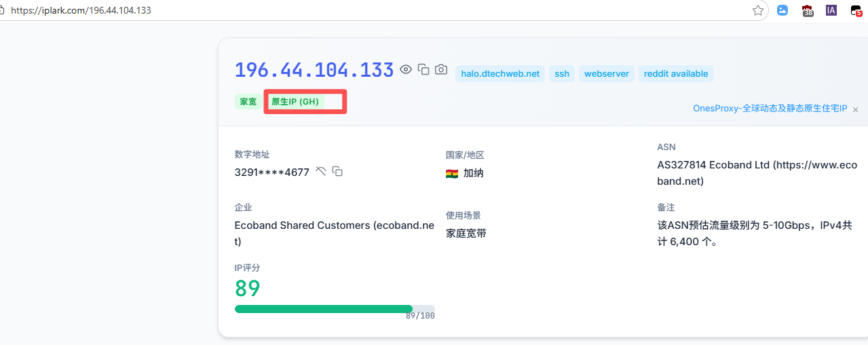868x345 pixels.
Task: Open the blue image extension icon
Action: tap(782, 10)
